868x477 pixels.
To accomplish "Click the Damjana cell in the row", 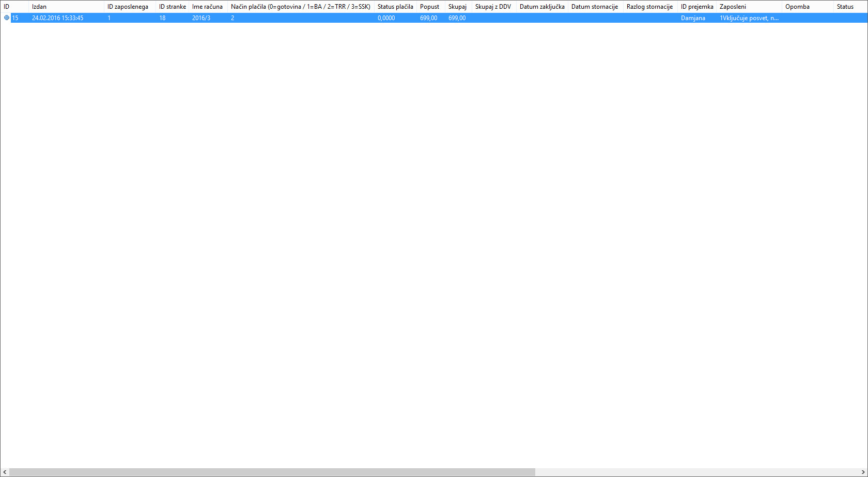I will click(693, 18).
